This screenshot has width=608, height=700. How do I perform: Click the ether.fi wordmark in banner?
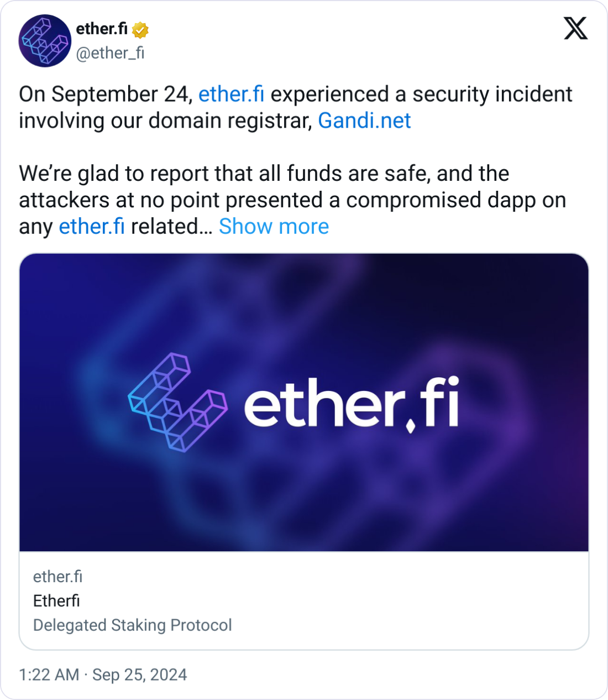point(352,403)
